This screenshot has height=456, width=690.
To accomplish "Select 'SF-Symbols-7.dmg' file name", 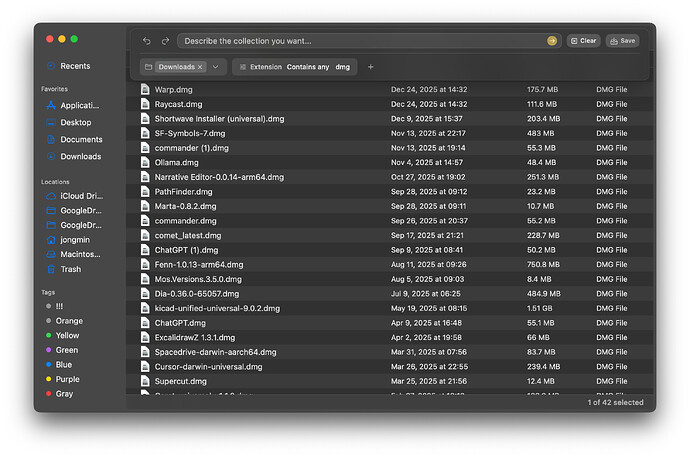I will 190,133.
